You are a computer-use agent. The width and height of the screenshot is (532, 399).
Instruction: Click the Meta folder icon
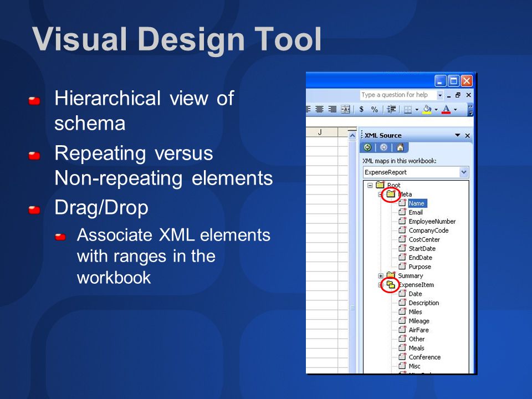(x=391, y=194)
